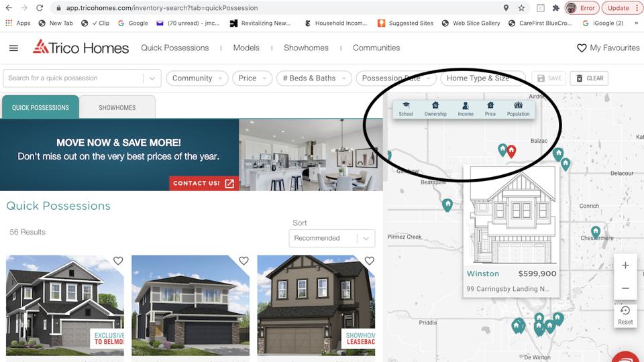644x362 pixels.
Task: Clear all filters with the Clear button
Action: pos(589,78)
